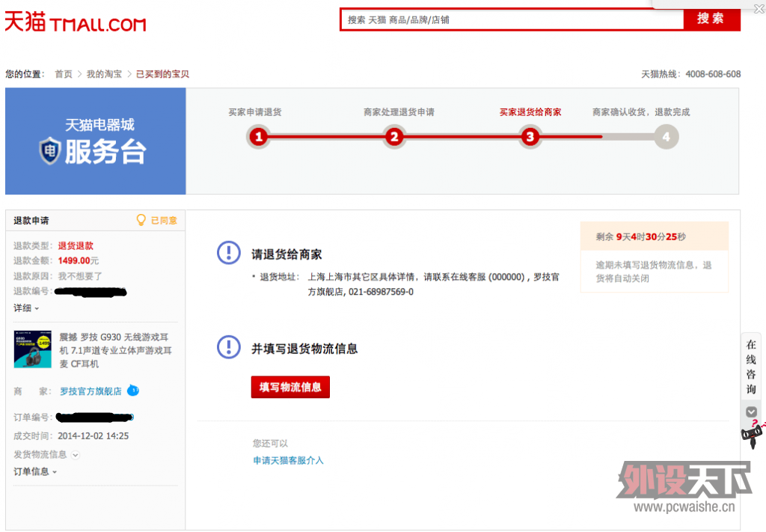766x532 pixels.
Task: Click the transaction time 2014-12-02 14:25
Action: tap(94, 435)
